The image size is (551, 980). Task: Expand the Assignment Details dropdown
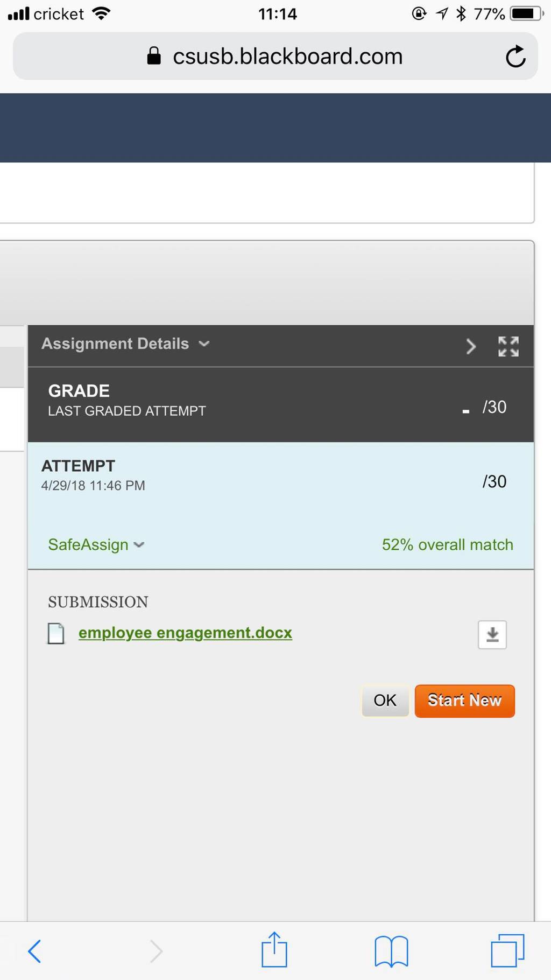tap(125, 344)
